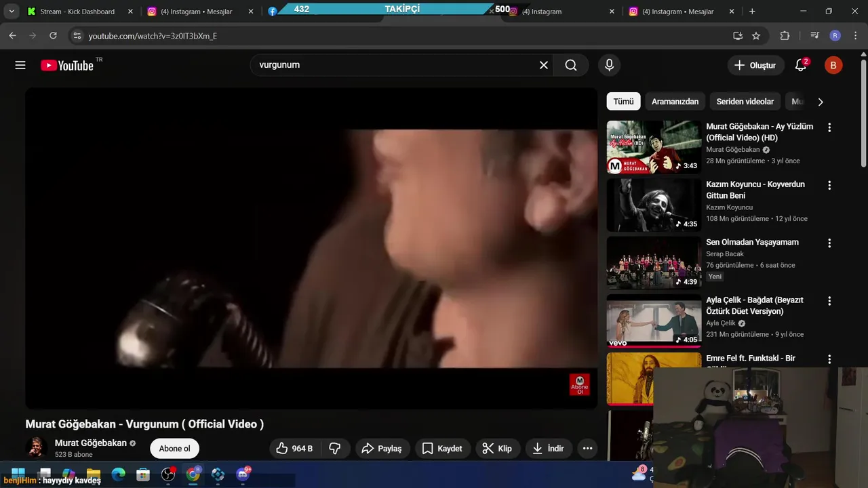Start voice search with the microphone
868x488 pixels.
click(x=609, y=65)
